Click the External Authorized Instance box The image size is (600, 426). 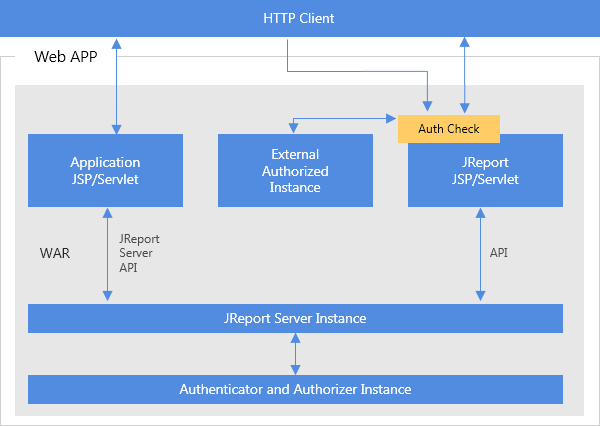tap(295, 171)
